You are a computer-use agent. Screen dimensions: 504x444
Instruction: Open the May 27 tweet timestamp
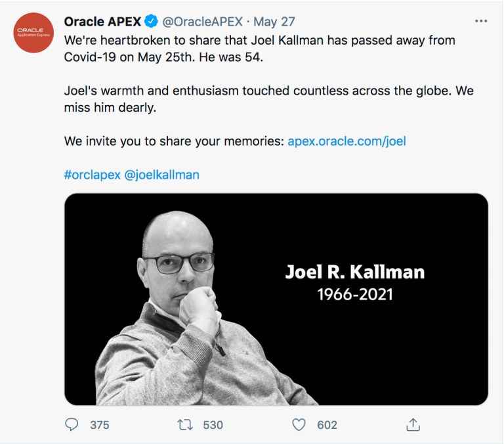274,22
